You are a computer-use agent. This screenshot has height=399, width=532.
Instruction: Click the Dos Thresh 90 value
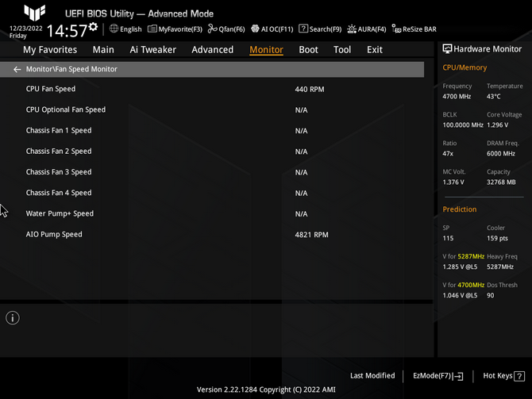pos(490,296)
